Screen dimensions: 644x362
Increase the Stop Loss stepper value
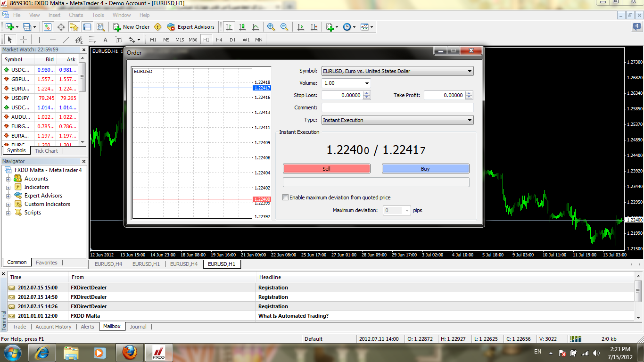pyautogui.click(x=367, y=93)
